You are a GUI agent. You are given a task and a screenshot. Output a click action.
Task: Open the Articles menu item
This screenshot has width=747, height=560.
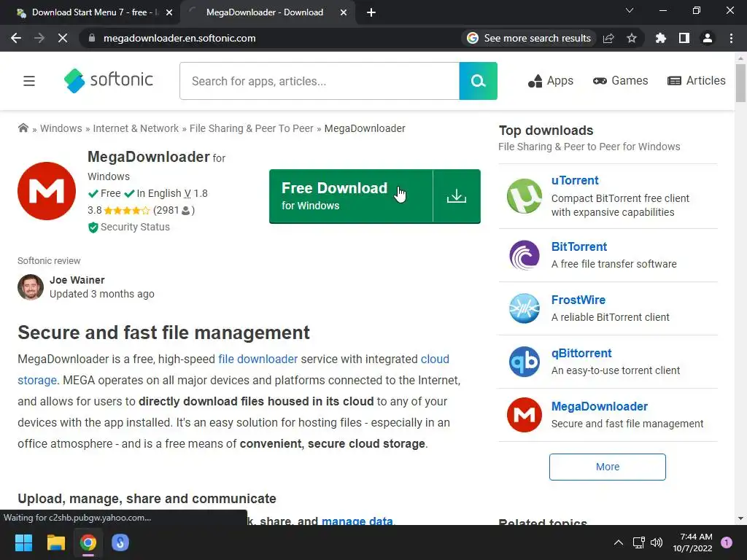[697, 81]
